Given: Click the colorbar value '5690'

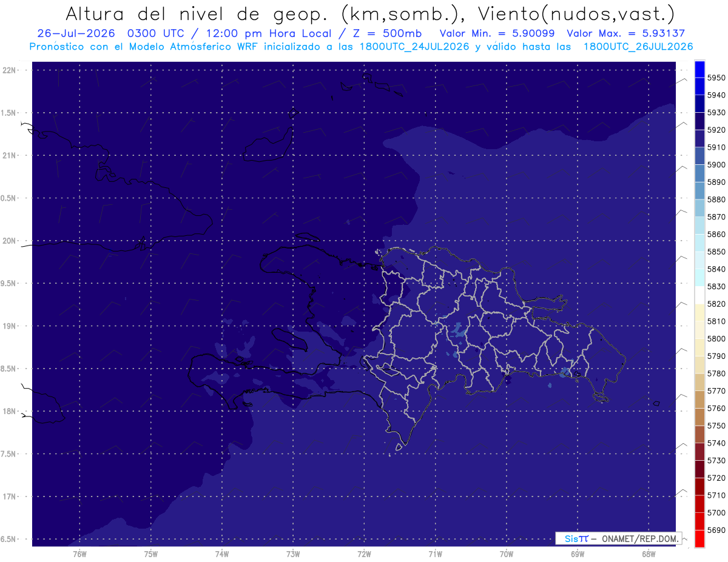Looking at the screenshot, I should pos(716,530).
